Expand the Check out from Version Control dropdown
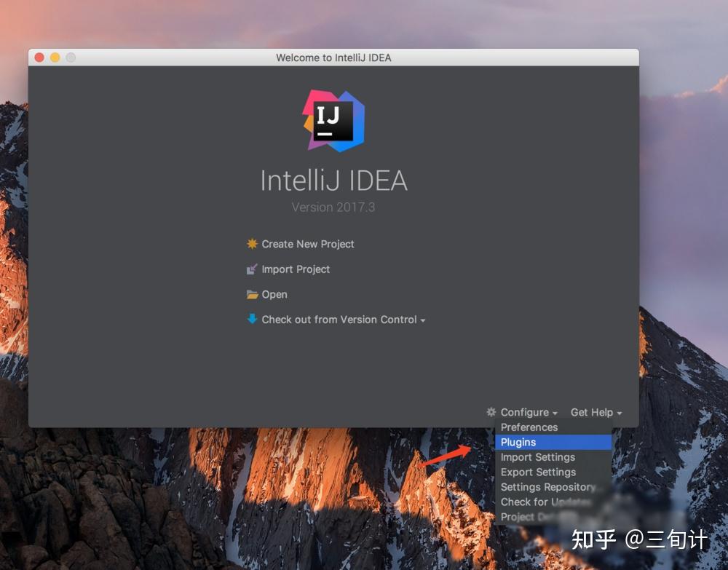Screen dimensions: 728x570 click(x=424, y=319)
